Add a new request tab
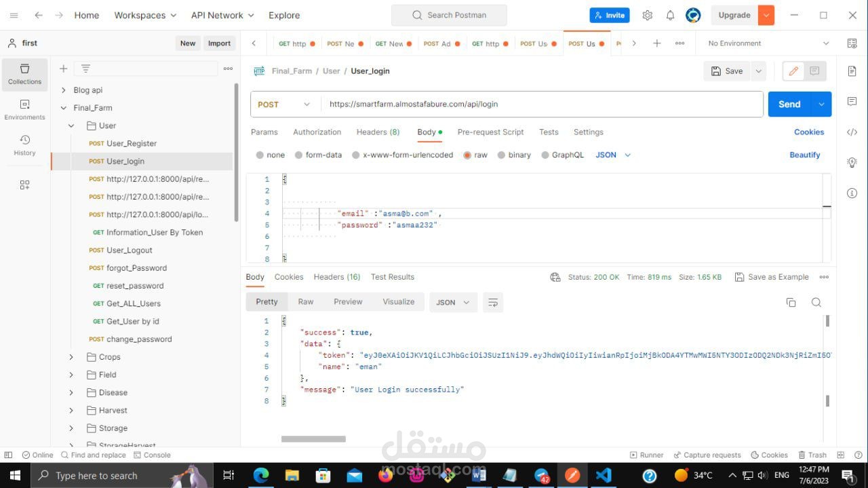 [x=656, y=43]
